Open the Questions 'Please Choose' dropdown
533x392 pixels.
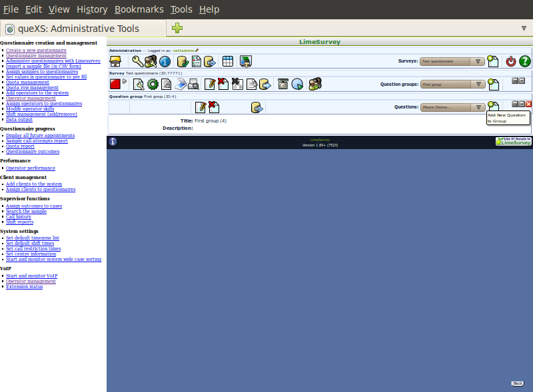click(452, 106)
